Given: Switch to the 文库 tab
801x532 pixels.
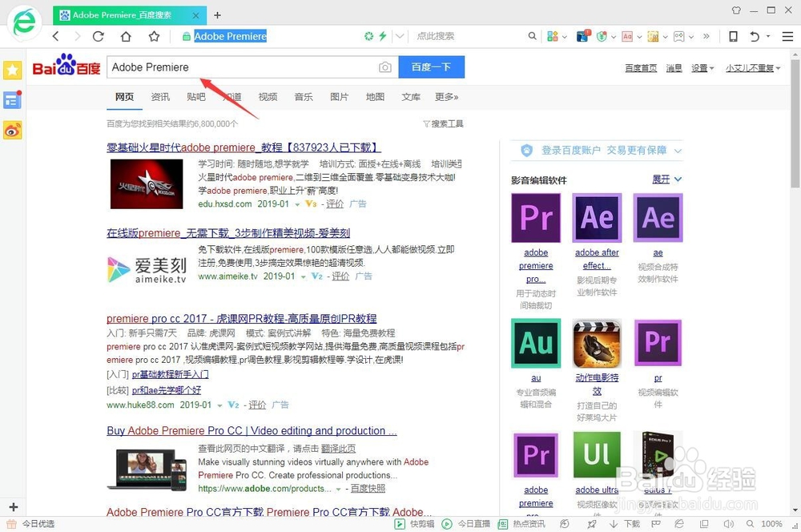Looking at the screenshot, I should coord(411,97).
